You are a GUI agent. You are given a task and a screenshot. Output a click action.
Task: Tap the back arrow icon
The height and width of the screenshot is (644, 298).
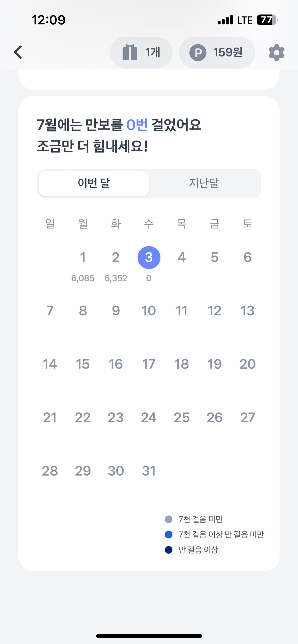coord(18,52)
